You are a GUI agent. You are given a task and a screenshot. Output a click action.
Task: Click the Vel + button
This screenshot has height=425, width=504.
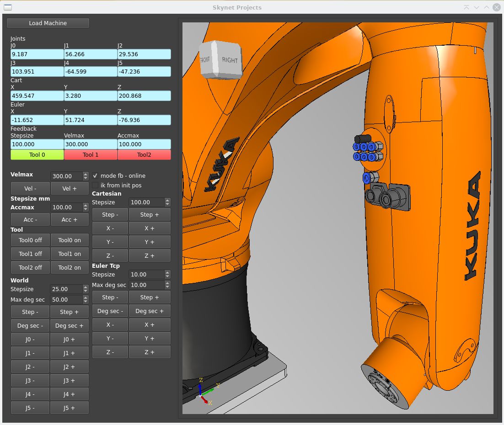(x=70, y=189)
